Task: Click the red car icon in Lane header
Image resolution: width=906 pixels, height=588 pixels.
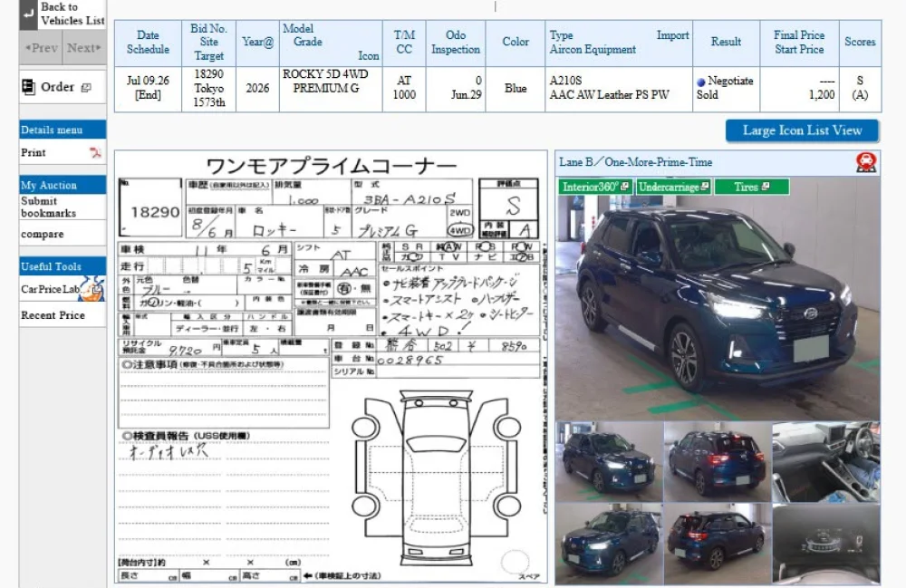Action: coord(865,162)
